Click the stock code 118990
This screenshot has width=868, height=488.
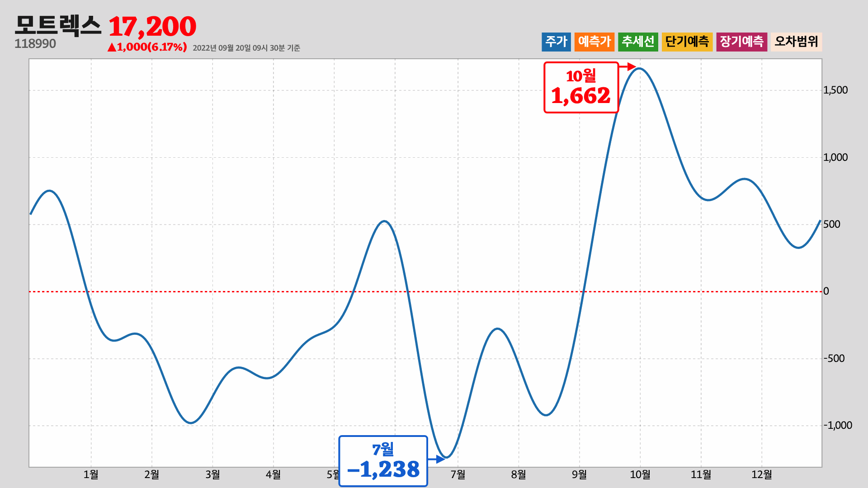35,44
